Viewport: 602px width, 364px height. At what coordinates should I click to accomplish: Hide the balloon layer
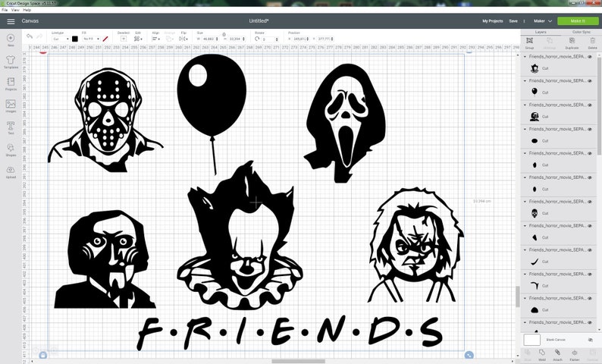pos(590,81)
